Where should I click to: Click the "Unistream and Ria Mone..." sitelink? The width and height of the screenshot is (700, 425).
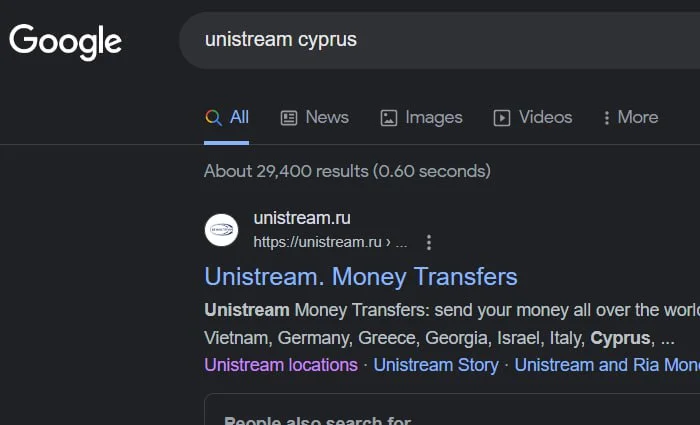[606, 365]
